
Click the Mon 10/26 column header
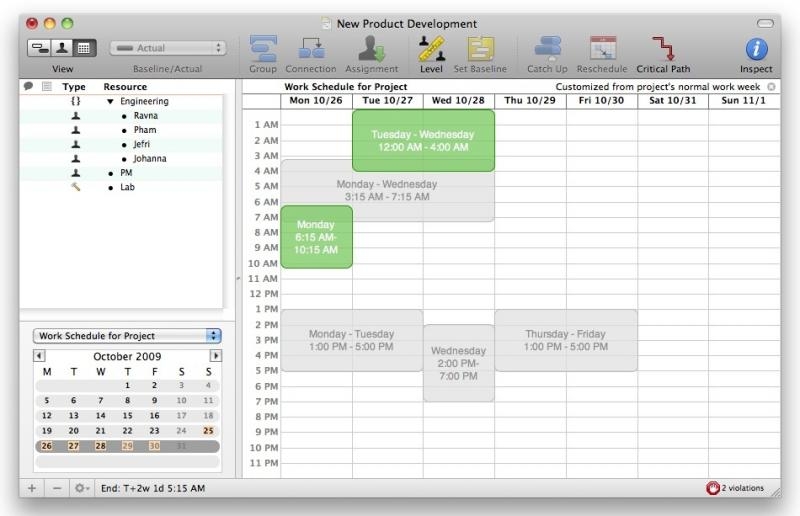(316, 101)
